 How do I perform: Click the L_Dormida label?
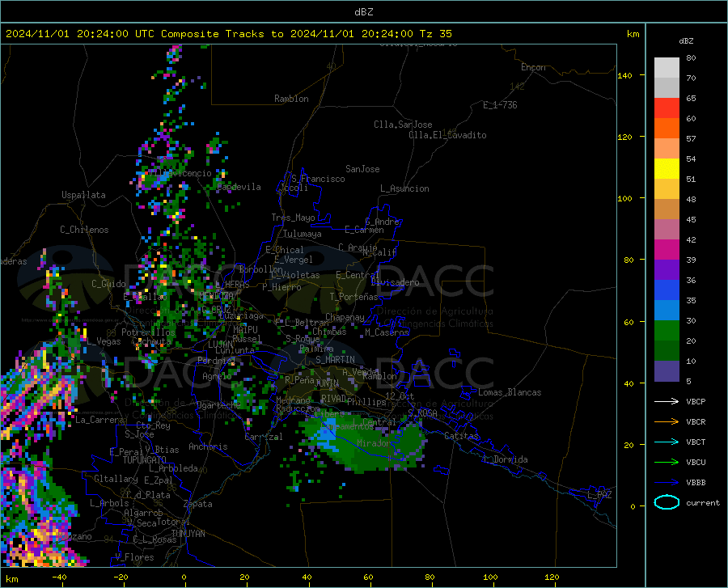tap(506, 459)
